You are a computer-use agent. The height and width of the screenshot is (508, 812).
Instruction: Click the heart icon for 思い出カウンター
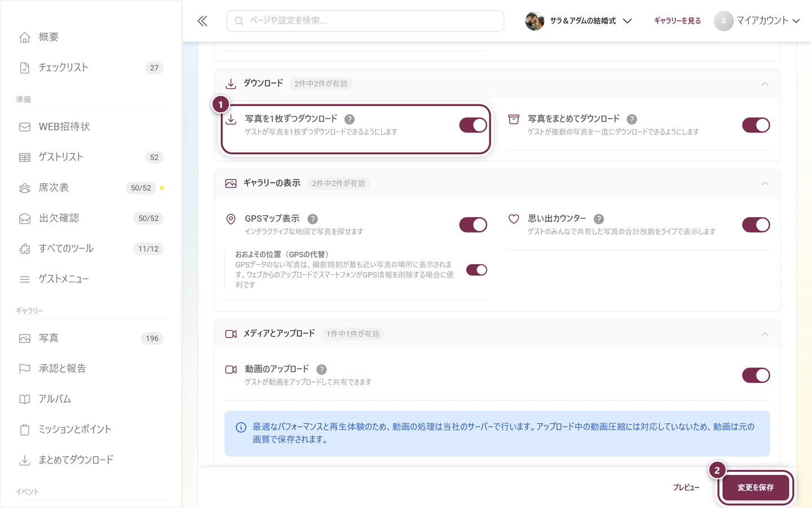coord(514,218)
